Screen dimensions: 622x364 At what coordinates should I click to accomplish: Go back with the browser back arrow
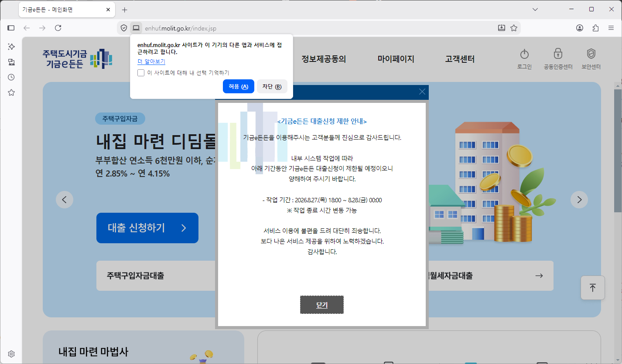pos(27,28)
